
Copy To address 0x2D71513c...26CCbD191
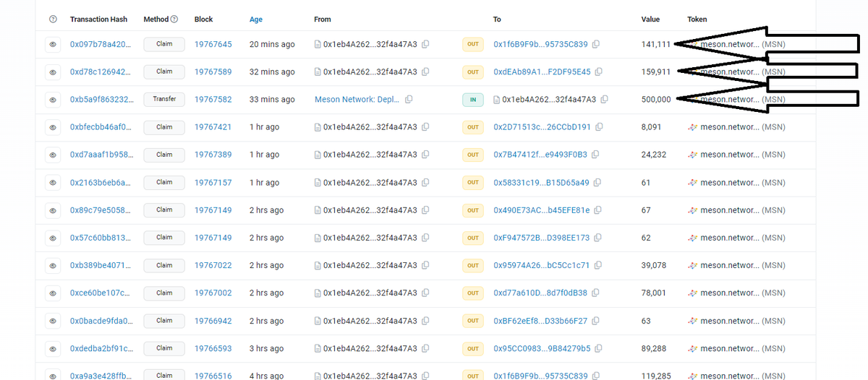(x=600, y=126)
